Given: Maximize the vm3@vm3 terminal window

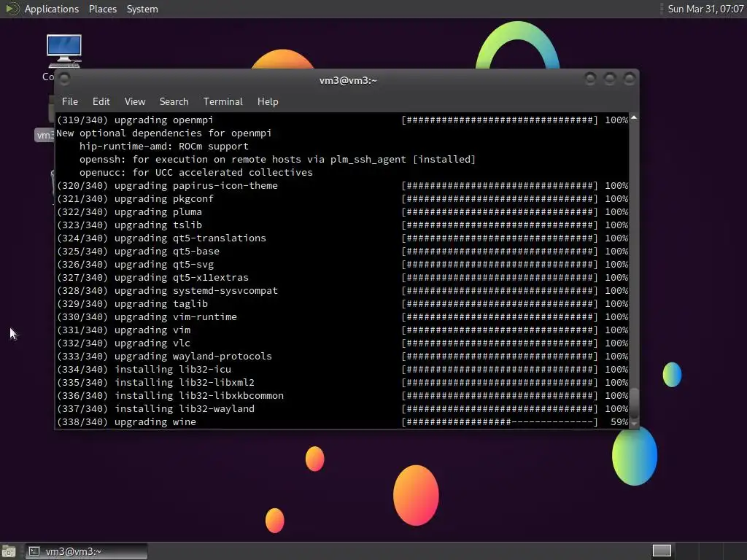Looking at the screenshot, I should (x=610, y=79).
